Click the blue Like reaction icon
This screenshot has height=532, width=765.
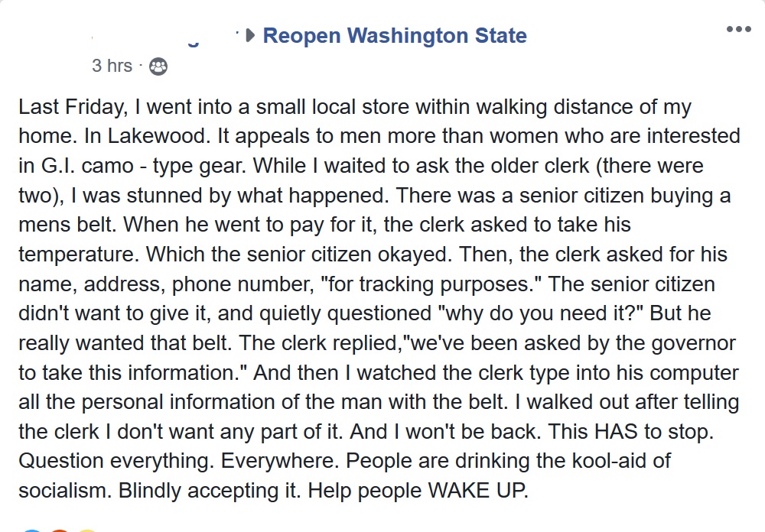pos(31,529)
